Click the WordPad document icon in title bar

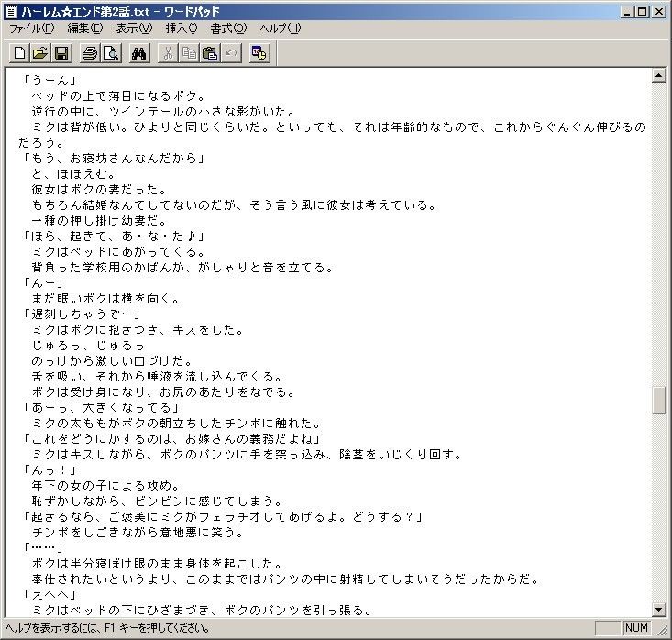pos(11,12)
